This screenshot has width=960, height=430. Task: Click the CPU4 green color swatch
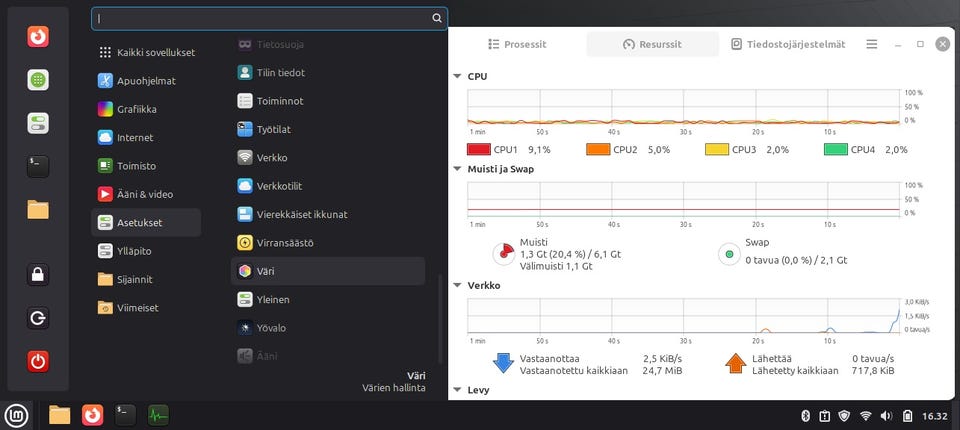click(836, 150)
